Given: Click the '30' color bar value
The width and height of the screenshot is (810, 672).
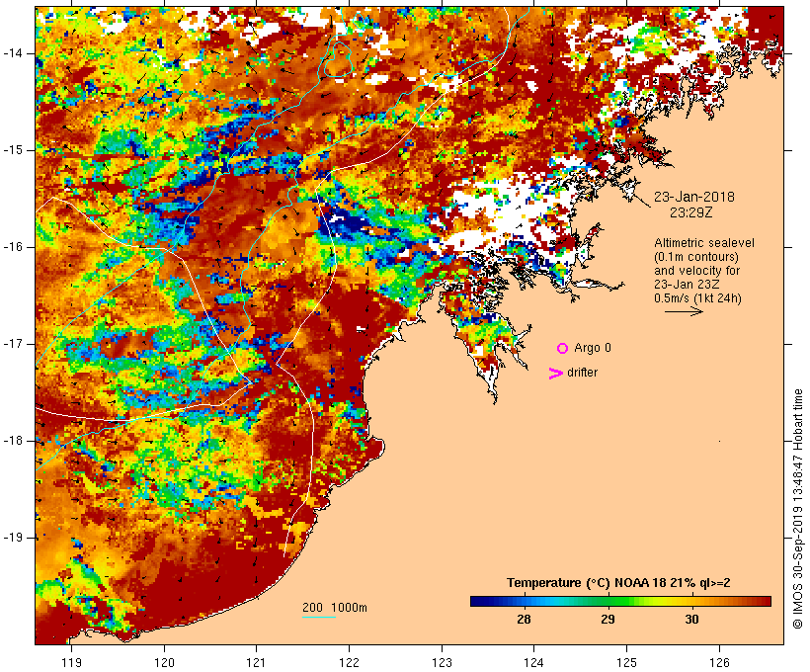Looking at the screenshot, I should (x=691, y=620).
